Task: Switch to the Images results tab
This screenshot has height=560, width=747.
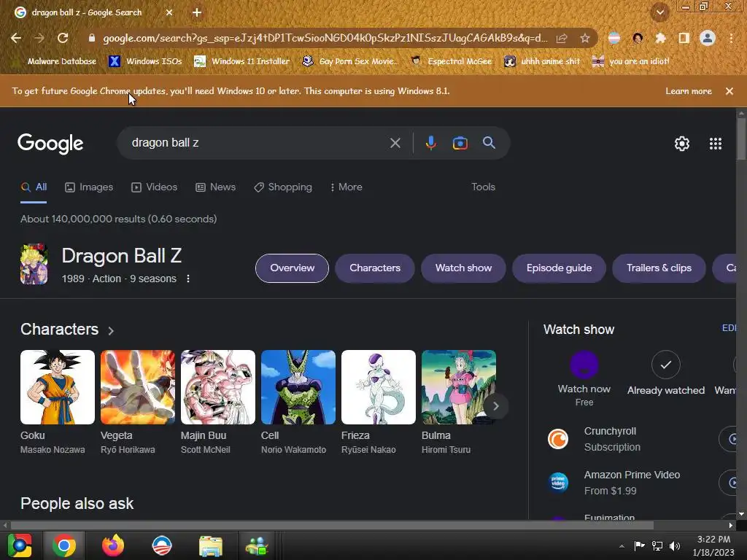Action: pyautogui.click(x=89, y=187)
